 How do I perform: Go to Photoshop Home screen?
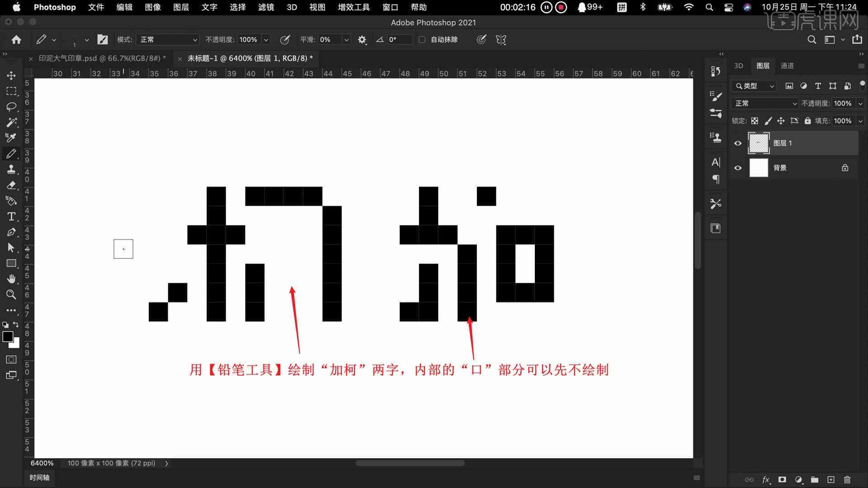point(16,40)
